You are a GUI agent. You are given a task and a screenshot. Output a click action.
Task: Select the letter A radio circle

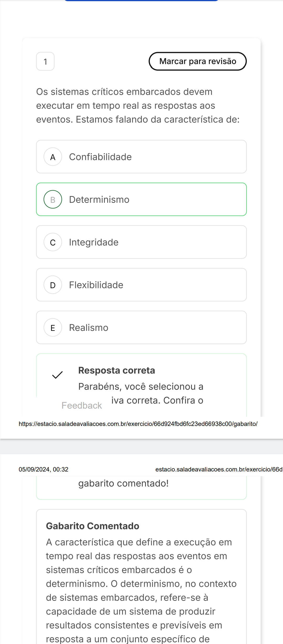click(53, 157)
